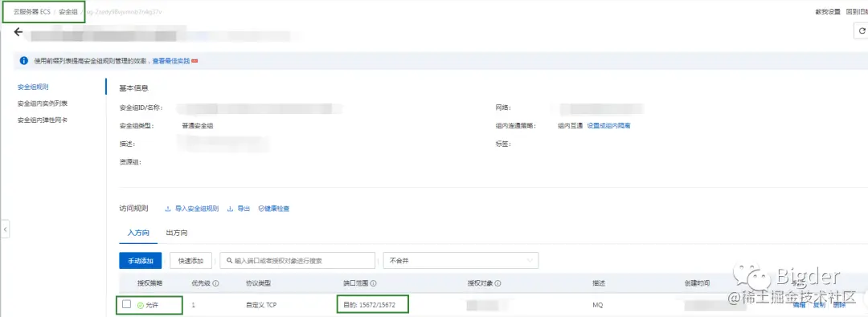Collapse the left sidebar handle
Screen dimensions: 868x317
(x=5, y=229)
